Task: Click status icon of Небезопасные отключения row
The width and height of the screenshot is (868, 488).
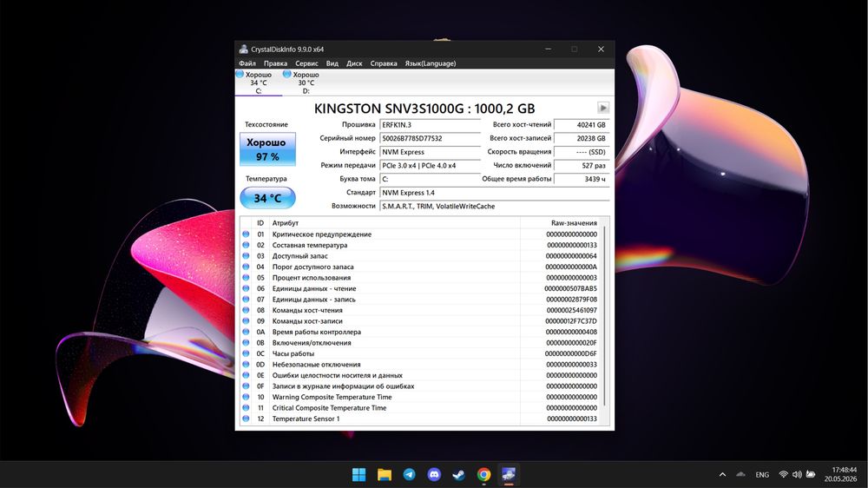Action: click(246, 365)
